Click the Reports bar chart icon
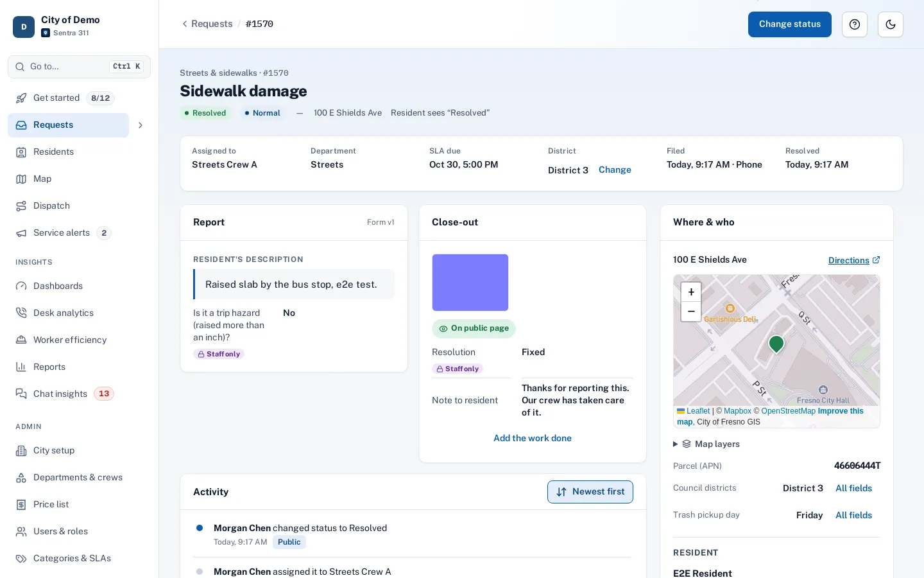924x578 pixels. pyautogui.click(x=21, y=367)
